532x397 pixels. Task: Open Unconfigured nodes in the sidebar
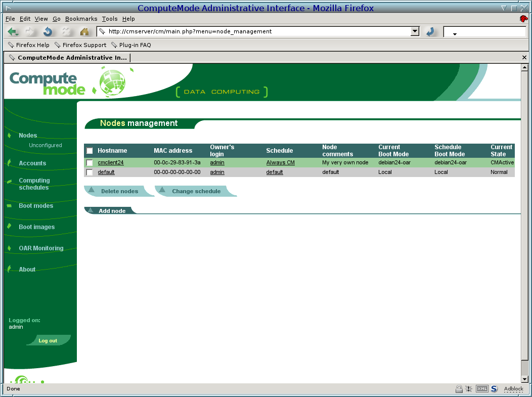[46, 145]
